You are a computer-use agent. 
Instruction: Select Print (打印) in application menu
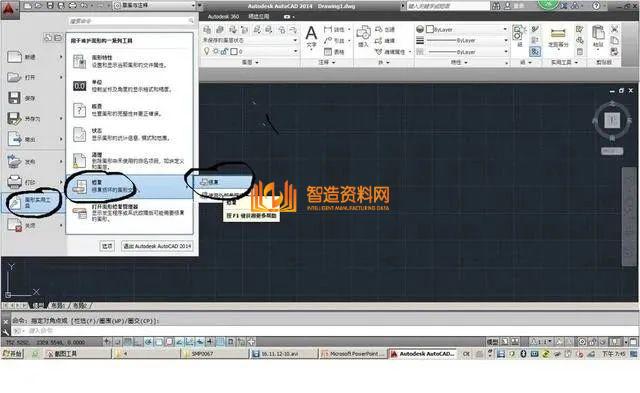pos(34,182)
